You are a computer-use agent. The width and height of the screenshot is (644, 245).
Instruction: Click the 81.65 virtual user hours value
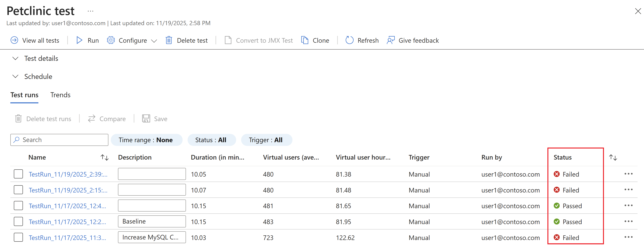(343, 206)
